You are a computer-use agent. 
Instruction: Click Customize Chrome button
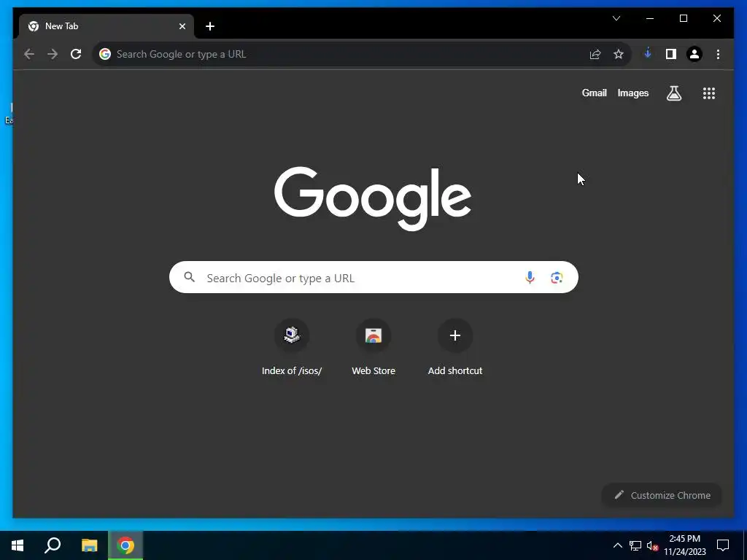pos(662,495)
